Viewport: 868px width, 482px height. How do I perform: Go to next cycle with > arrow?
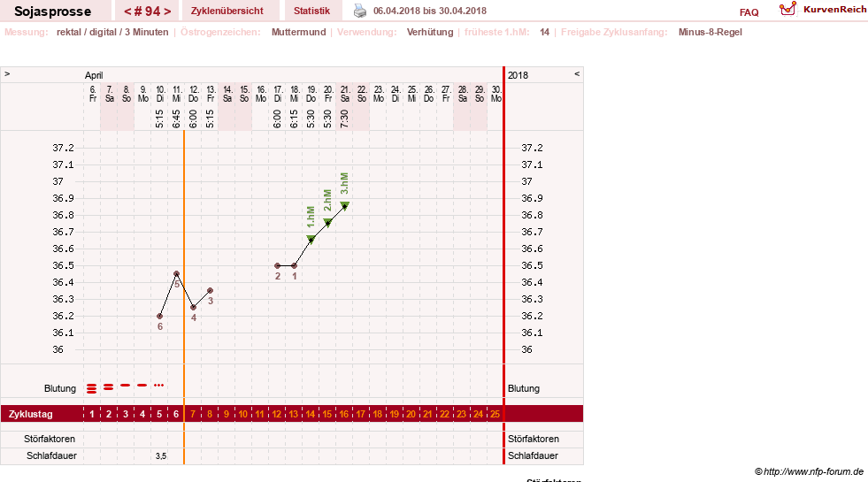pyautogui.click(x=167, y=11)
